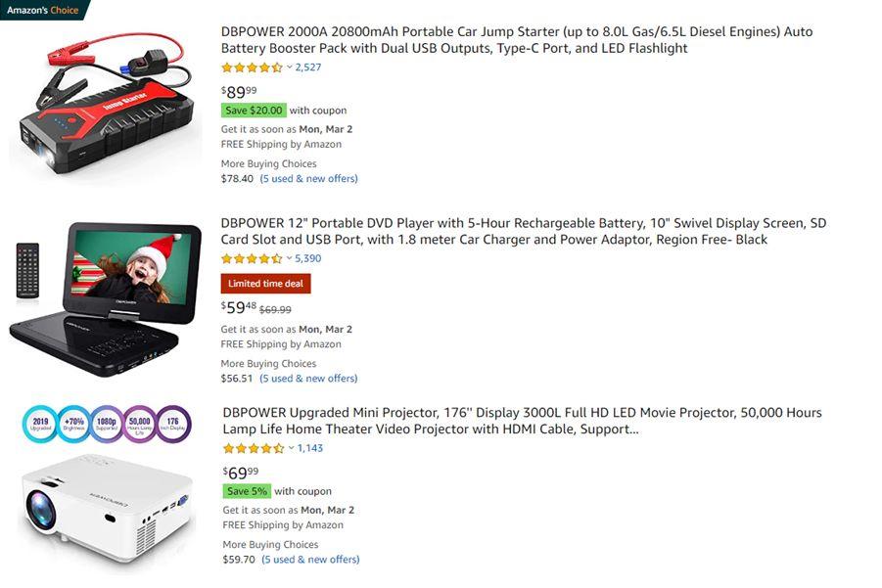Open DBPOWER 2000A Car Jump Starter title
882x588 pixels.
click(x=516, y=40)
